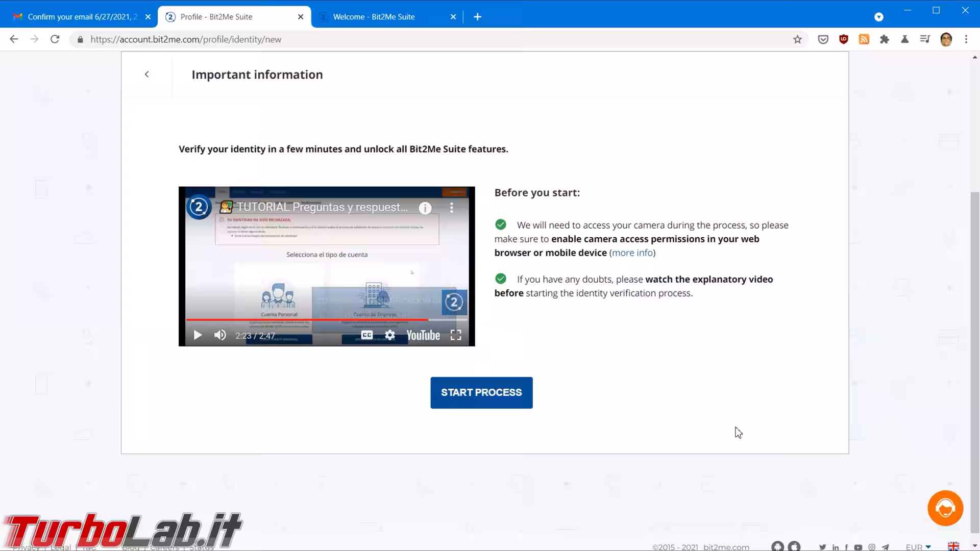Open video more options menu

point(451,208)
